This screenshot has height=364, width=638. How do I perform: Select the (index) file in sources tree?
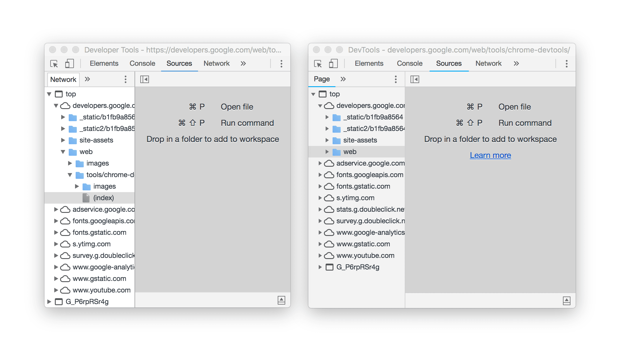pos(103,198)
